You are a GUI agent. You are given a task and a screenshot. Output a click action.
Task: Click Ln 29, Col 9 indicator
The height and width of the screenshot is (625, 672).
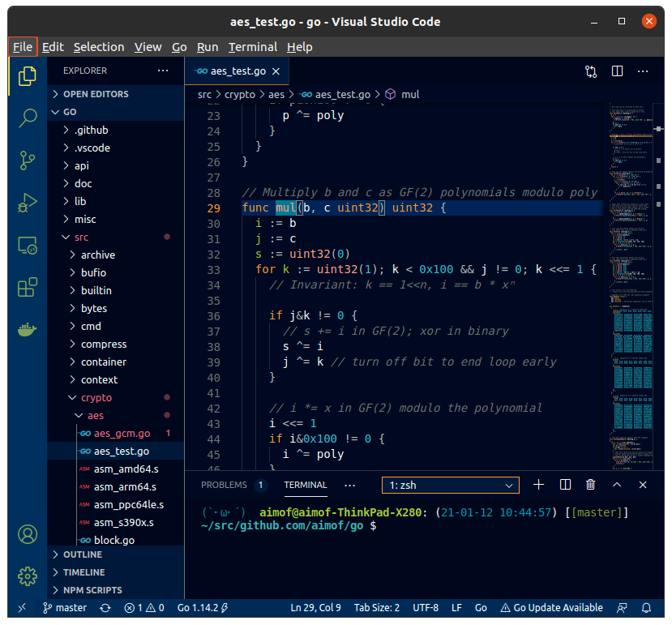pyautogui.click(x=316, y=608)
